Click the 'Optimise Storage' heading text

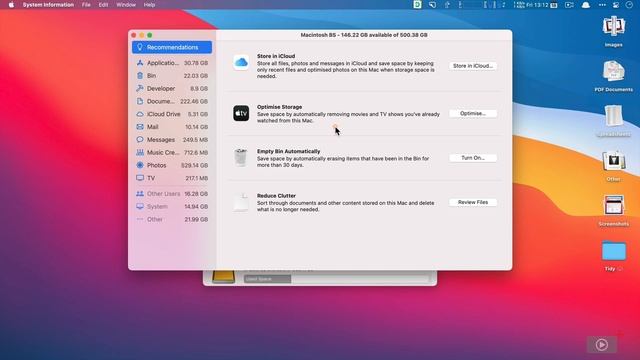coord(280,107)
